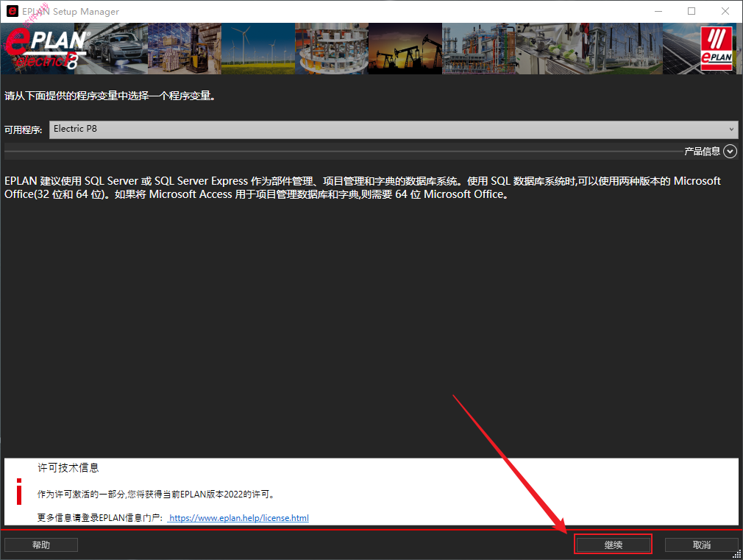
Task: Open the eplan.help license.html link
Action: [x=239, y=518]
